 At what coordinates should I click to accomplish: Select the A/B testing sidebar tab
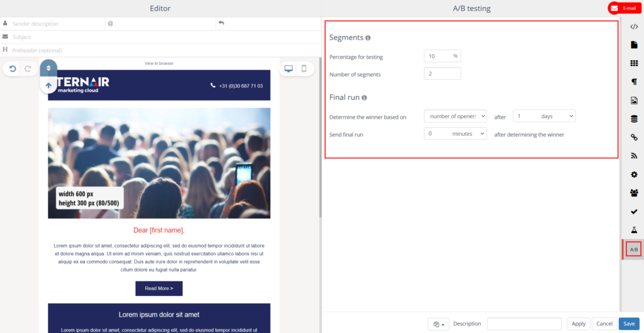[x=634, y=249]
